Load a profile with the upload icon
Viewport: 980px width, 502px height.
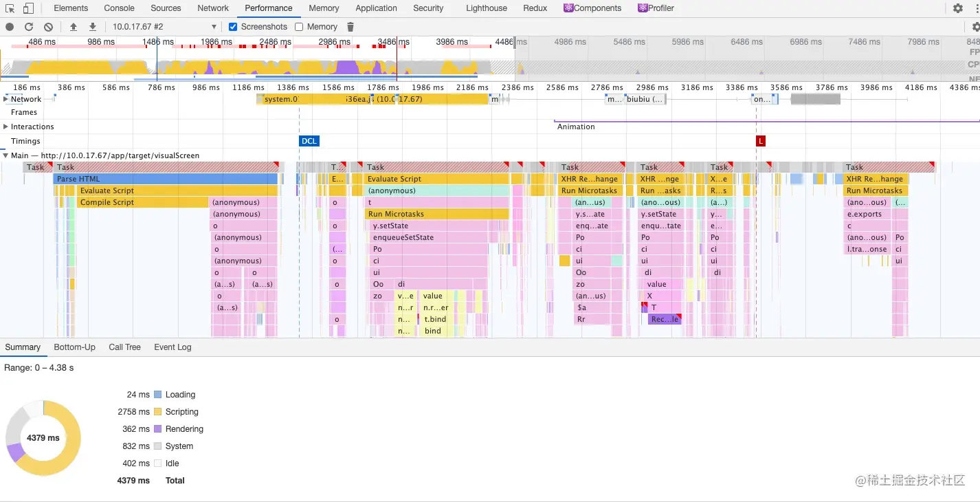[74, 27]
